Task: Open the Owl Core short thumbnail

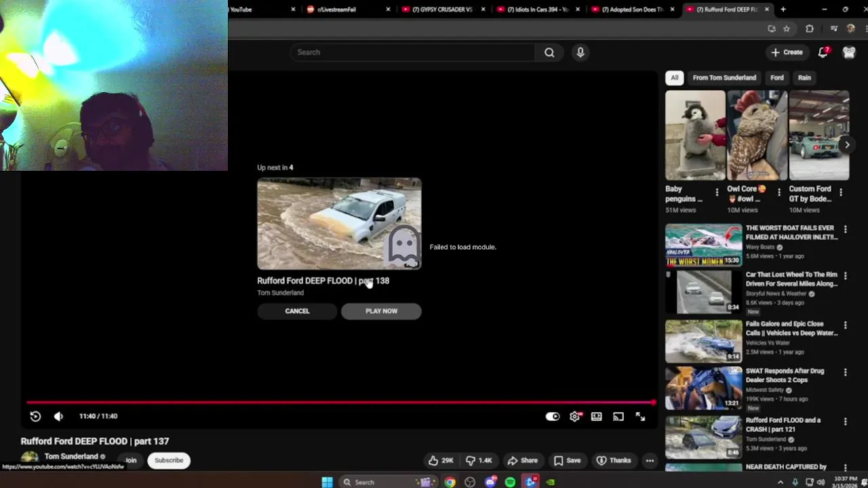Action: [757, 136]
